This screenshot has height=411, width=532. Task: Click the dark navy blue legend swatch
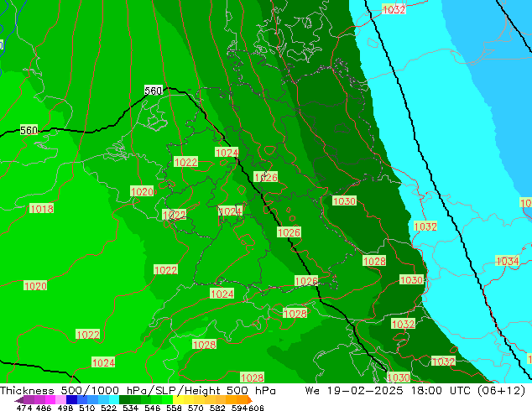tap(71, 400)
